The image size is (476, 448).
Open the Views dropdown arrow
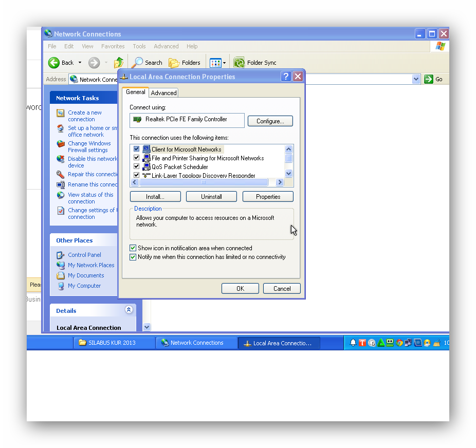click(x=224, y=63)
